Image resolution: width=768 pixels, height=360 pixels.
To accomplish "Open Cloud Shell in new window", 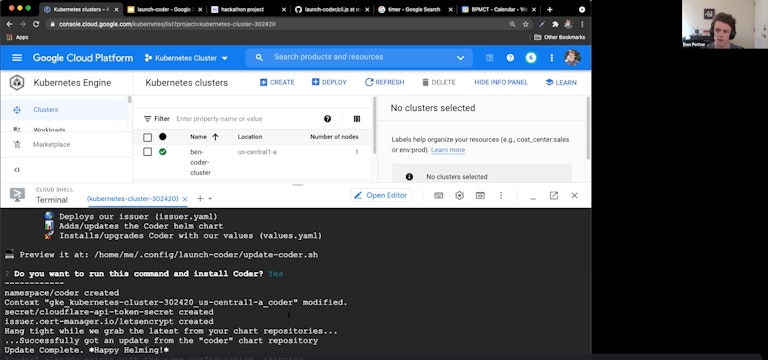I will coord(553,195).
